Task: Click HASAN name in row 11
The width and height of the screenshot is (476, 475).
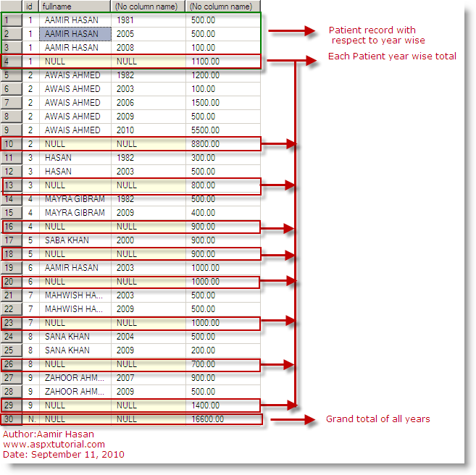Action: coord(75,158)
